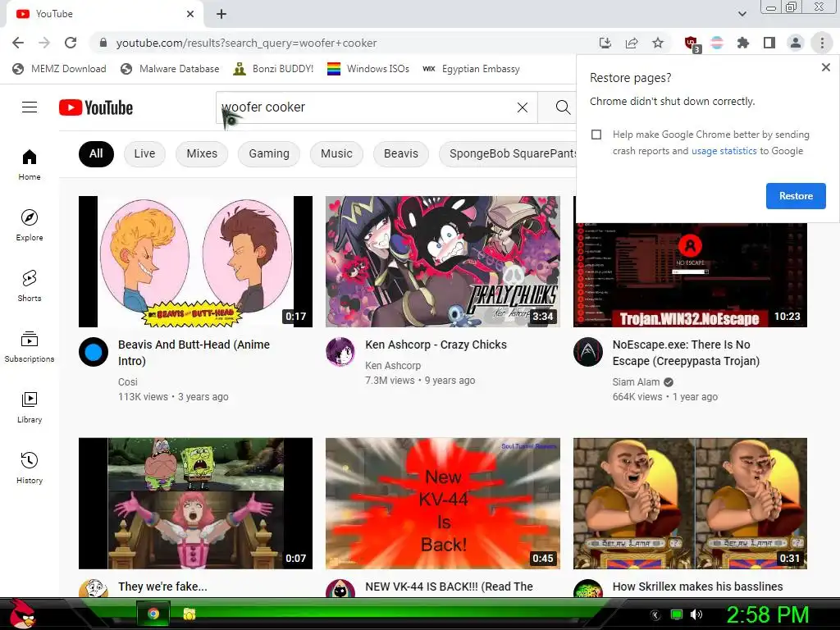Image resolution: width=840 pixels, height=630 pixels.
Task: Open Windows ISOs bookmark
Action: 368,69
